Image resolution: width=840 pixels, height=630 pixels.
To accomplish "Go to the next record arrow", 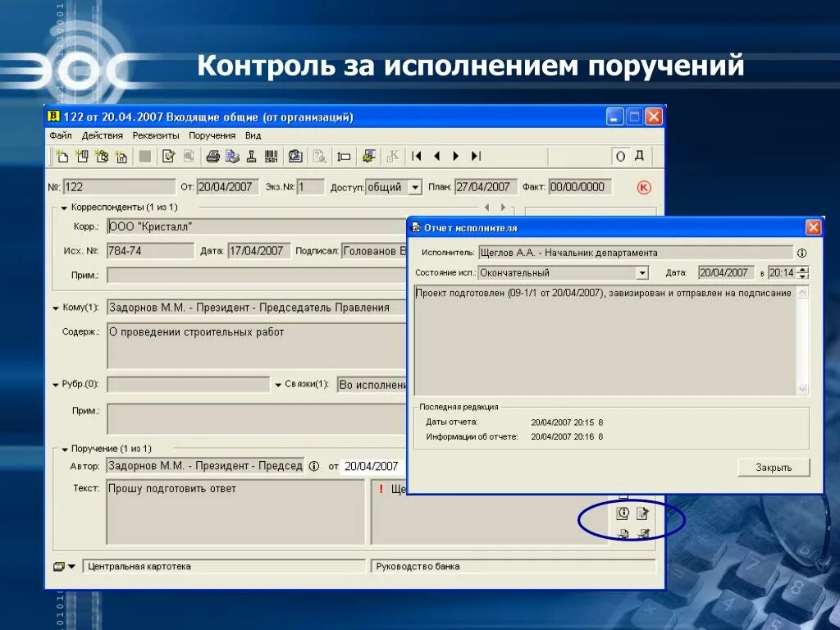I will click(x=456, y=156).
